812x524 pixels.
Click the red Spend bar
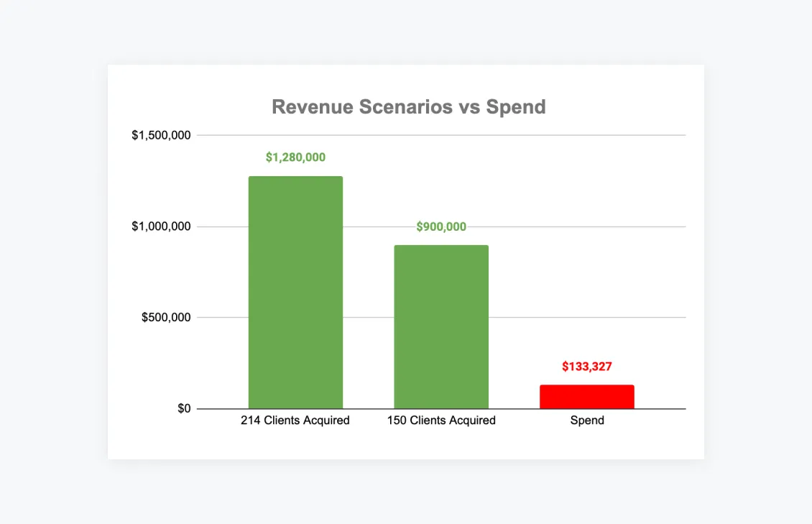point(586,397)
